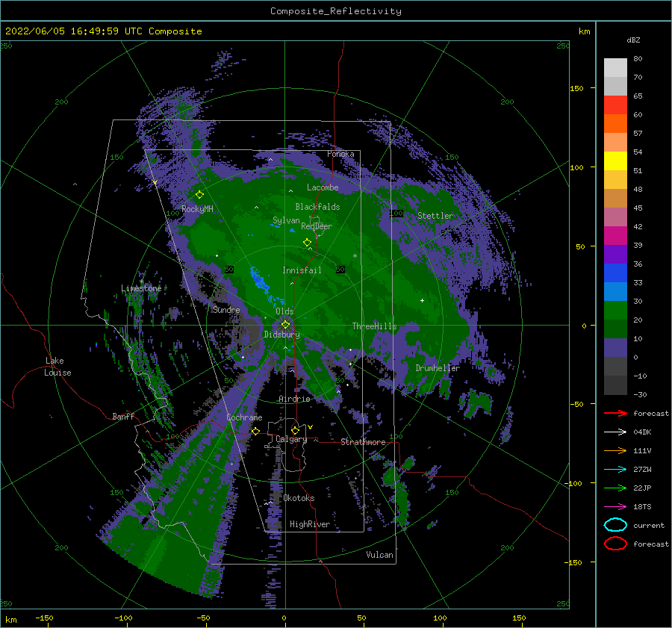Click the yellow diamond marker near RockyMH

click(x=199, y=195)
